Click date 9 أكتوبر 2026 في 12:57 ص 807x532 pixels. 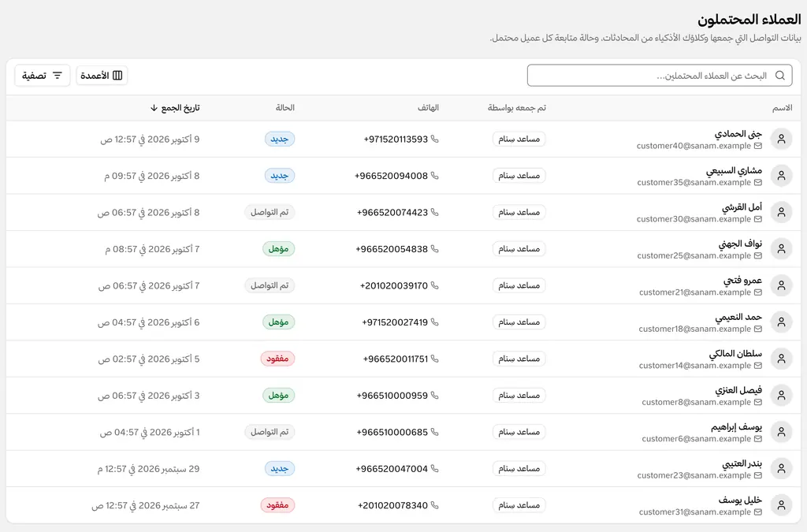click(x=150, y=140)
